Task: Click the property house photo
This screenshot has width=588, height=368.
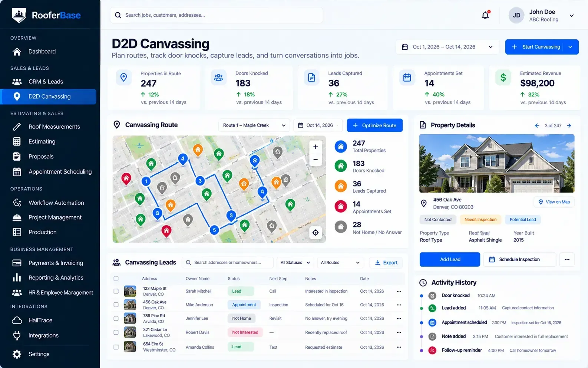Action: (x=497, y=163)
